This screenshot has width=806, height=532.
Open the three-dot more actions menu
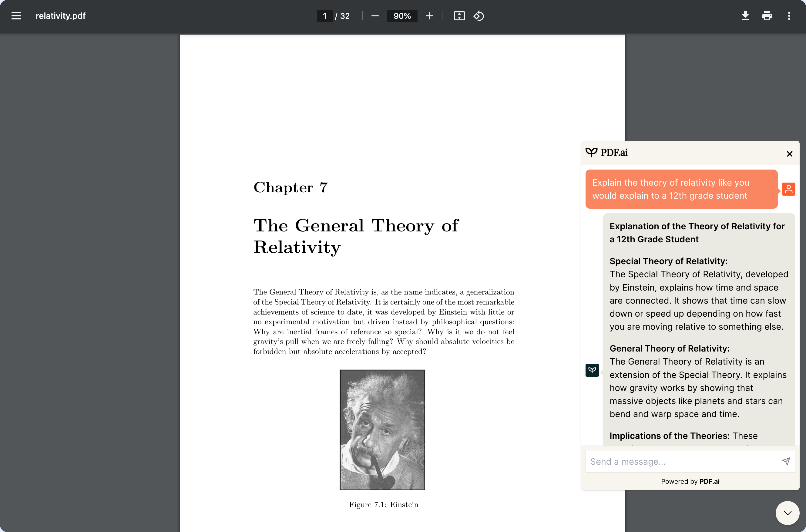[789, 16]
